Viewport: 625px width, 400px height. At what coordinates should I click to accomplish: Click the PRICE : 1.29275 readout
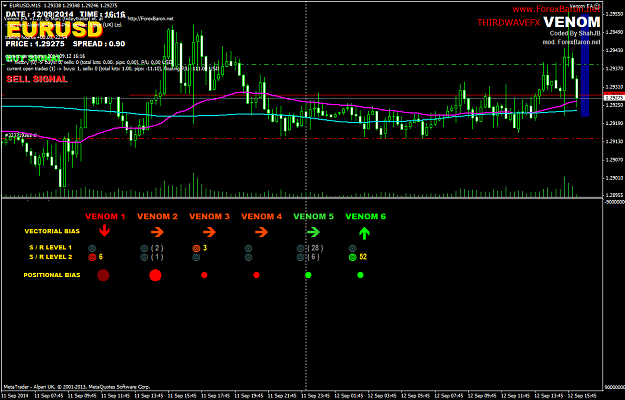[35, 44]
